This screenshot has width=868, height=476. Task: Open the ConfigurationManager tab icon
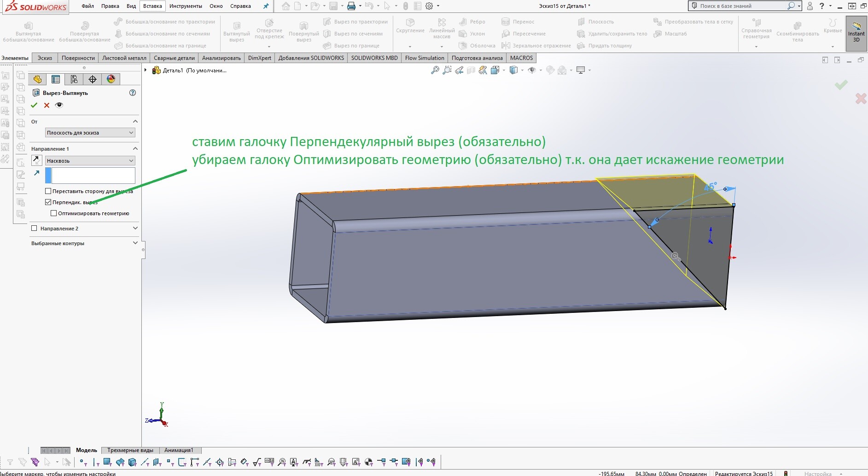pos(74,79)
